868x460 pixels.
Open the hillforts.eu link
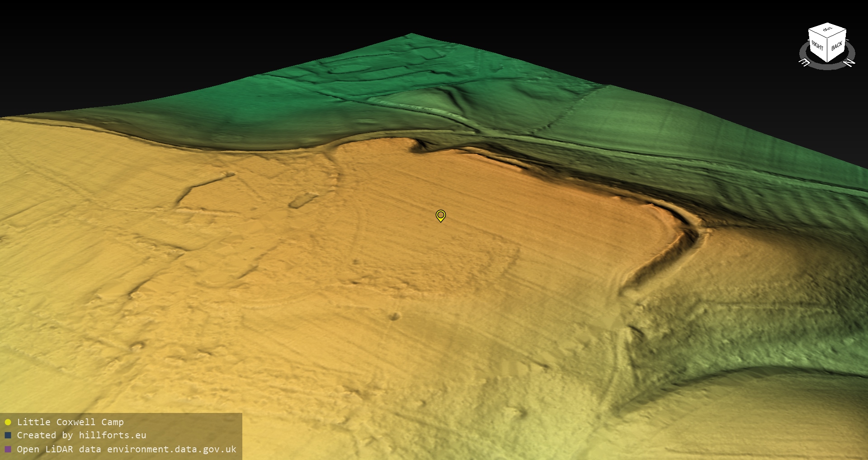[x=112, y=436]
